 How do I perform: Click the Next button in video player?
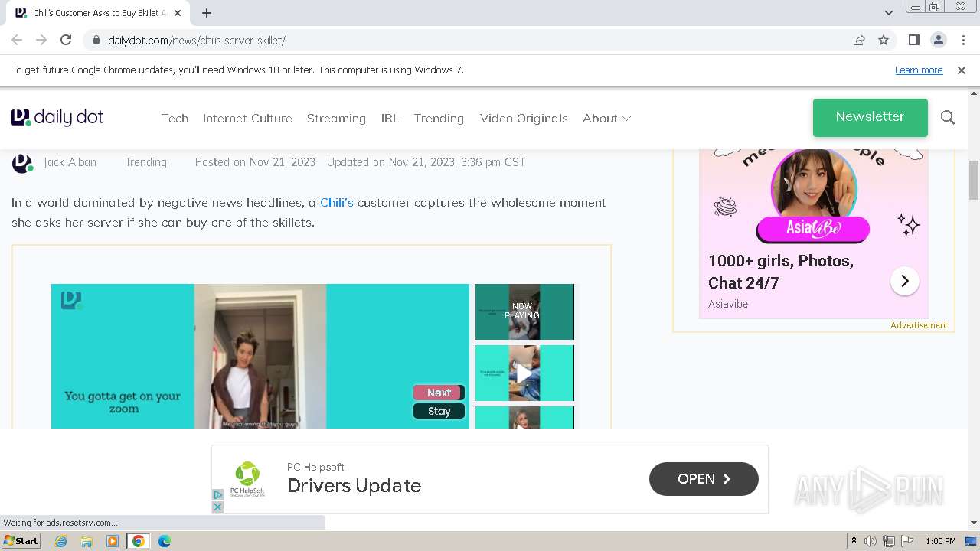click(x=439, y=393)
